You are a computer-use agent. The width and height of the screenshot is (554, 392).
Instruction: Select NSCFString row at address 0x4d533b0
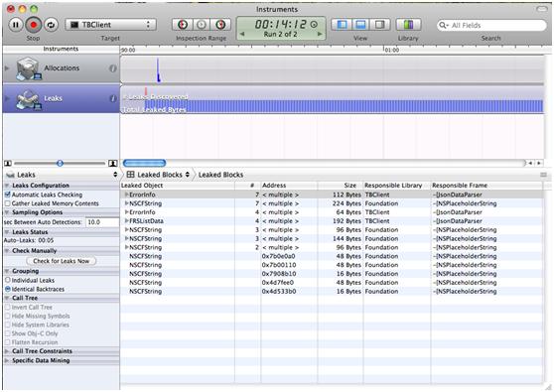(332, 292)
